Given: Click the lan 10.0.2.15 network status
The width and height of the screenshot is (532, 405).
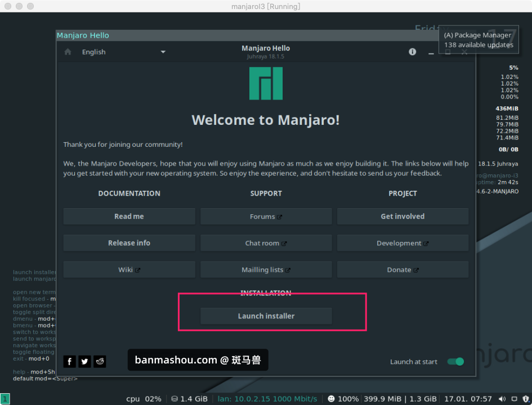Looking at the screenshot, I should [x=267, y=399].
